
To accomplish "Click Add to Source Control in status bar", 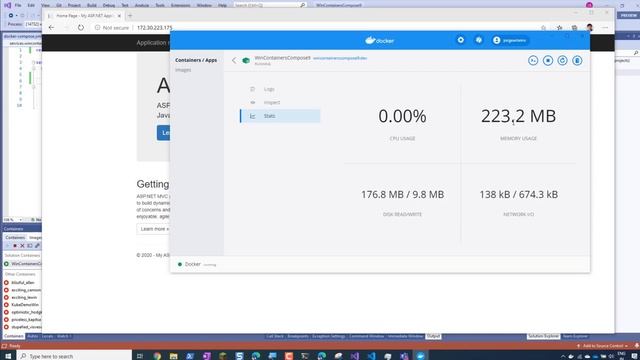I will tap(602, 346).
